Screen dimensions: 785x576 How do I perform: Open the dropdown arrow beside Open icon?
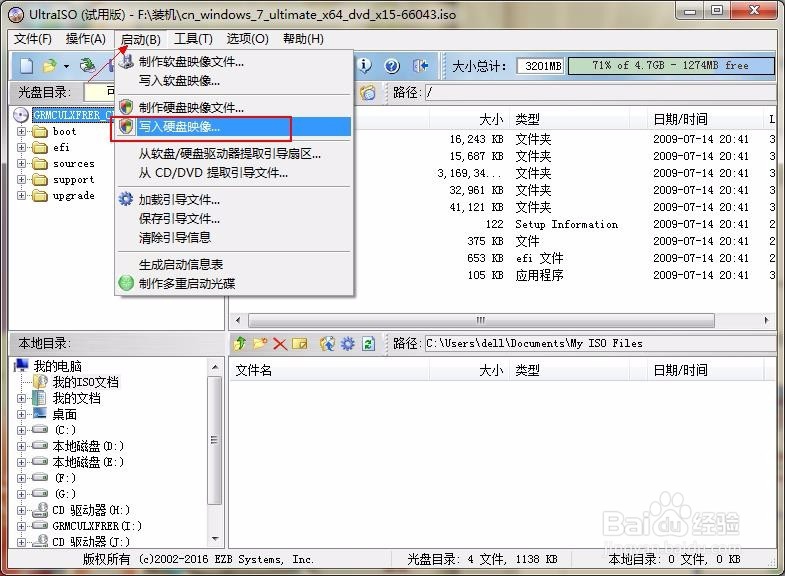[x=66, y=66]
